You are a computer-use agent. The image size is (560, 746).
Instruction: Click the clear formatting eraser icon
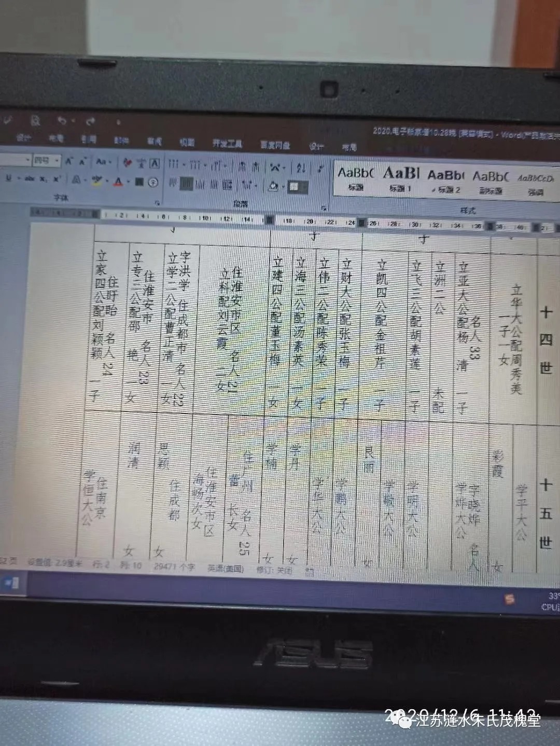click(128, 162)
